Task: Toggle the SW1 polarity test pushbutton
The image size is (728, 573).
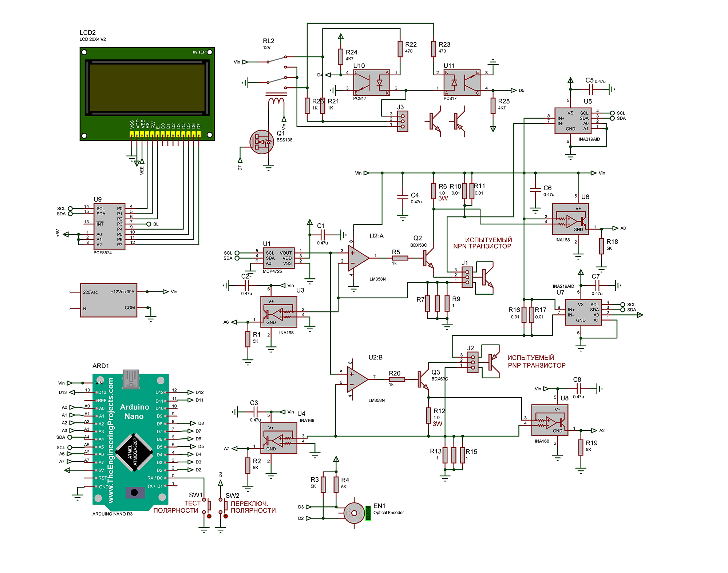Action: coord(209,506)
